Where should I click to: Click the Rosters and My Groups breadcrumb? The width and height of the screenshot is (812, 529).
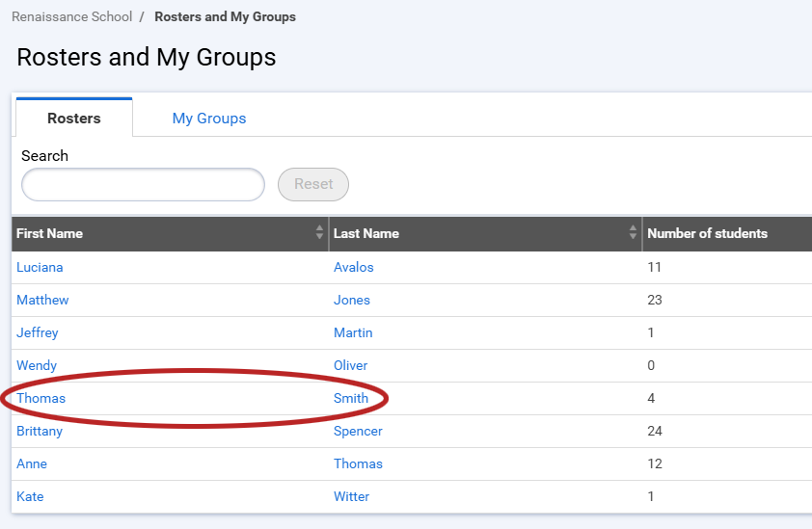pyautogui.click(x=226, y=16)
